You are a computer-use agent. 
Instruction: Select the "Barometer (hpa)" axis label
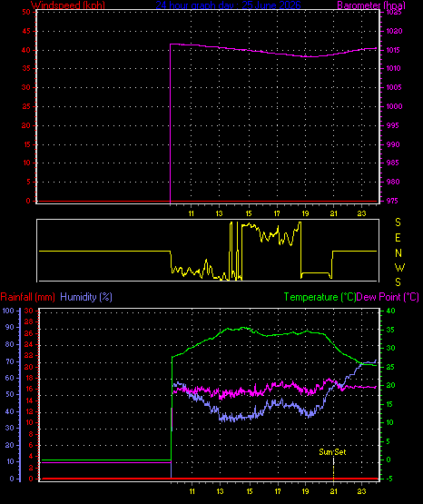(371, 5)
